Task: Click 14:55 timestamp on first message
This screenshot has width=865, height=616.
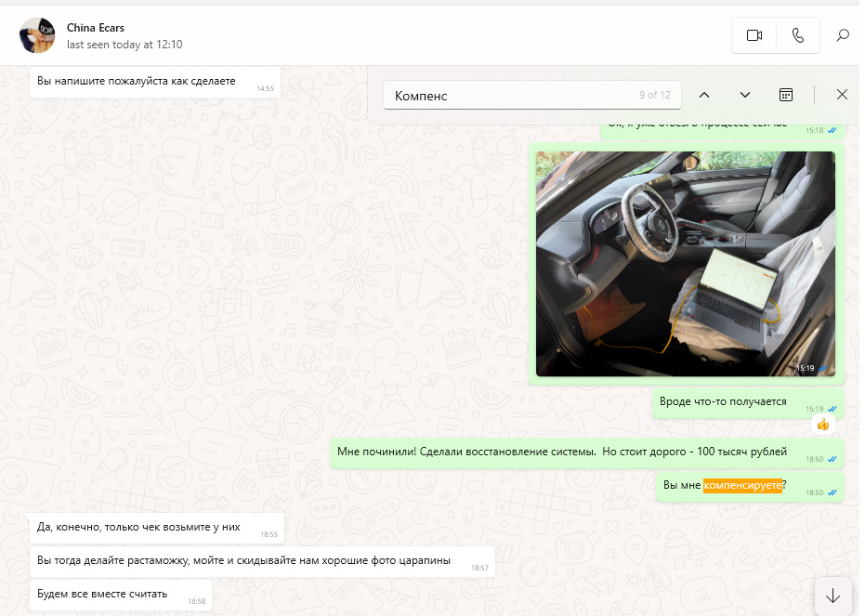Action: (x=266, y=88)
